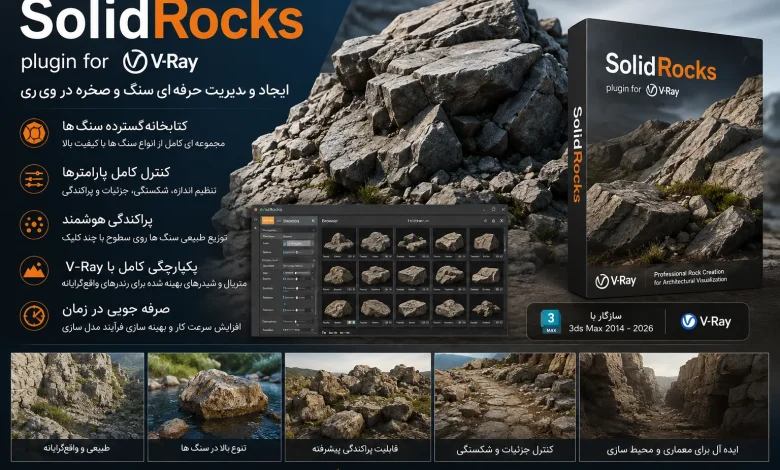The height and width of the screenshot is (470, 780).
Task: Collapse the plugin's left settings panel
Action: 313,221
